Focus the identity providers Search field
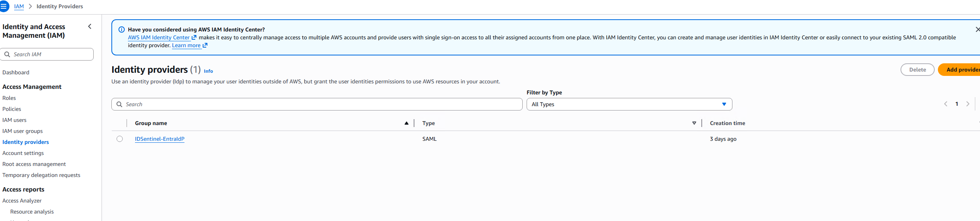The height and width of the screenshot is (221, 980). pos(317,104)
